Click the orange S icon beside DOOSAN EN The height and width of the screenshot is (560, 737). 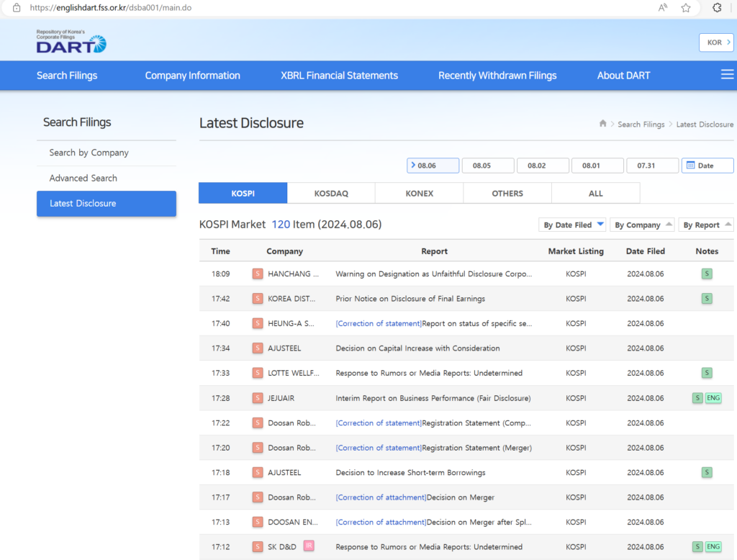(x=258, y=523)
